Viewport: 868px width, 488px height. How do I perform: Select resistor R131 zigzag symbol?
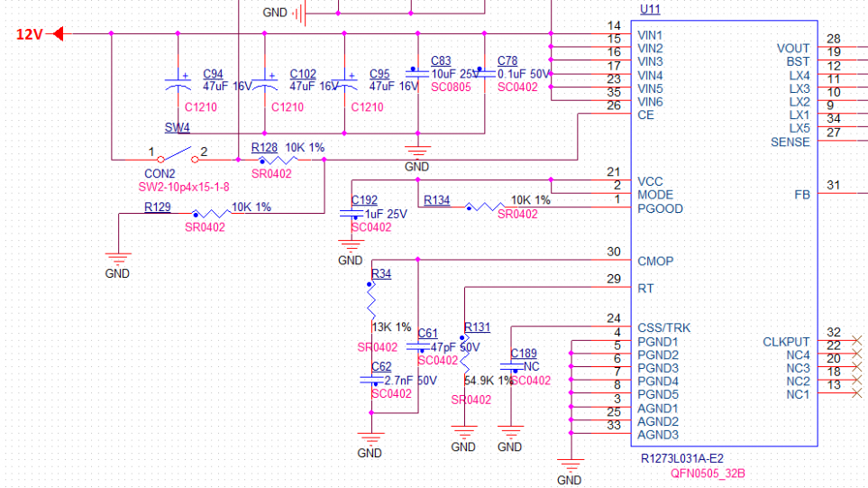[x=464, y=354]
